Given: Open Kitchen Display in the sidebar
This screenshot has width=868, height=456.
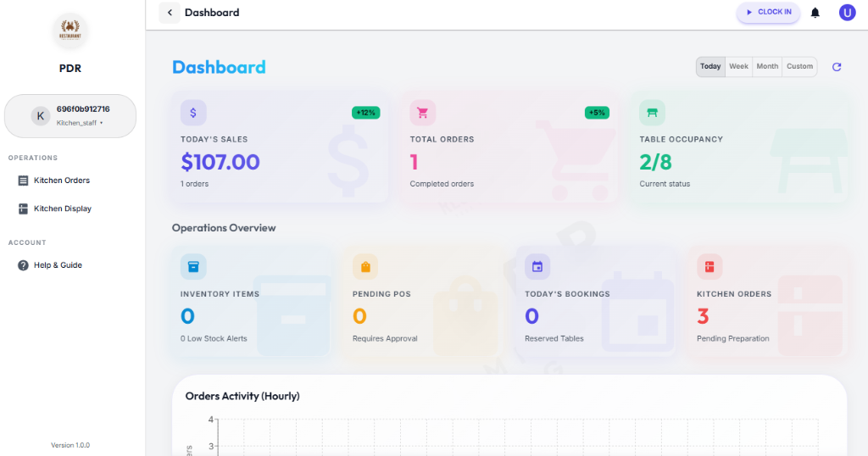Looking at the screenshot, I should 62,209.
